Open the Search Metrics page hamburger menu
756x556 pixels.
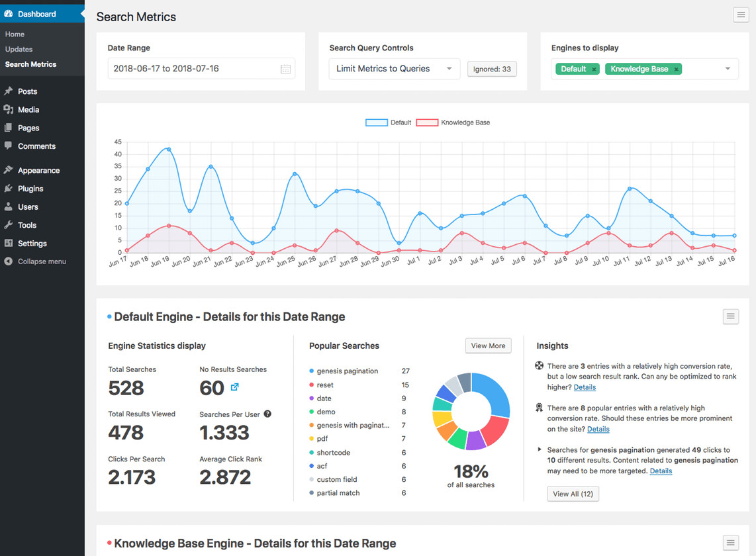[x=741, y=15]
